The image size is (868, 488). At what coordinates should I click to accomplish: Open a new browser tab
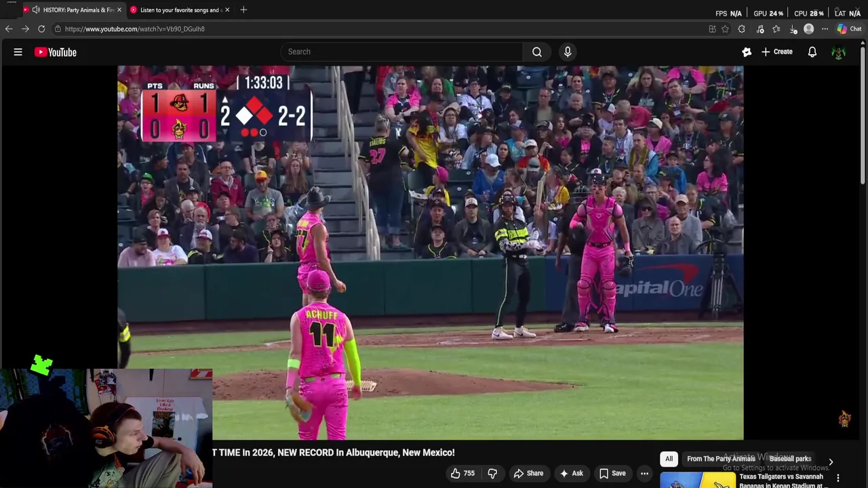tap(243, 10)
